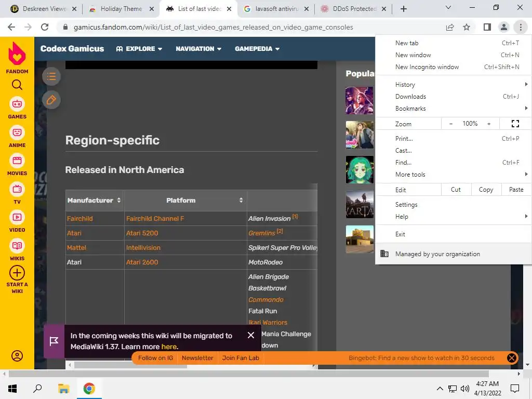
Task: Expand the Navigation dropdown menu
Action: pyautogui.click(x=198, y=49)
